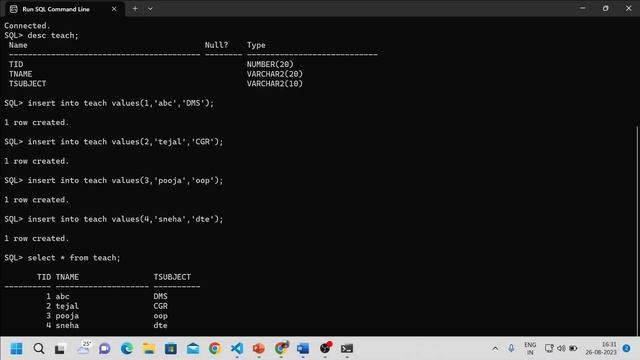Click the ENG IN language indicator
The height and width of the screenshot is (360, 640).
(530, 349)
